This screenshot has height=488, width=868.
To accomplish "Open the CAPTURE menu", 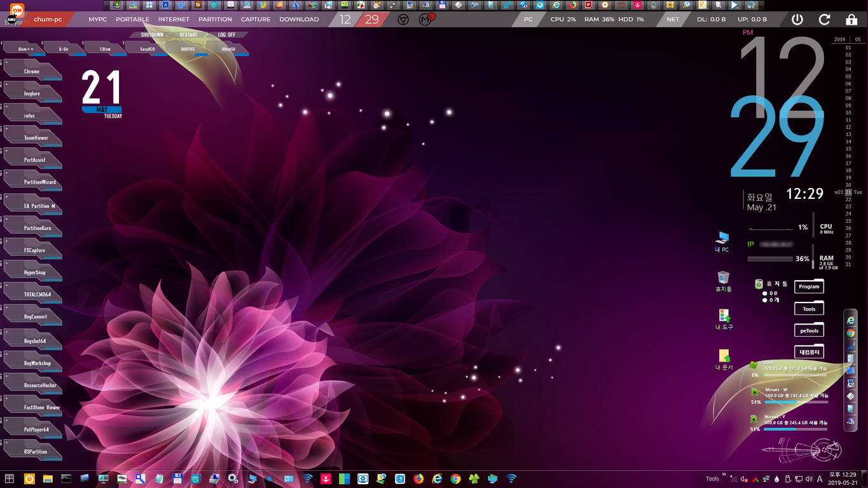I will click(256, 19).
